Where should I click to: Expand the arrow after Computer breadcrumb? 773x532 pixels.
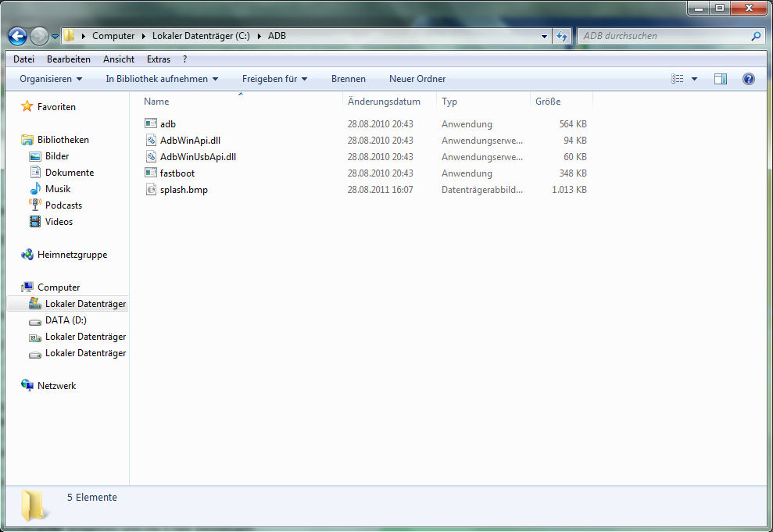pos(144,36)
